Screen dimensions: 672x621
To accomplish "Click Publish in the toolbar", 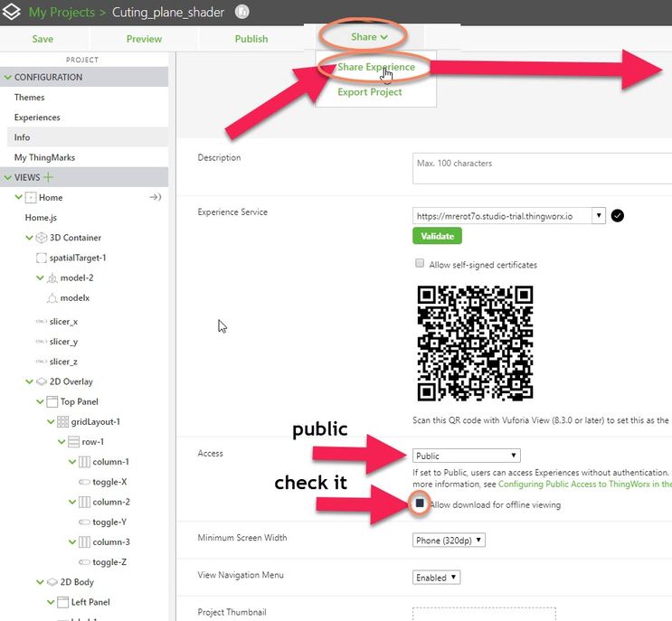I will click(x=251, y=39).
